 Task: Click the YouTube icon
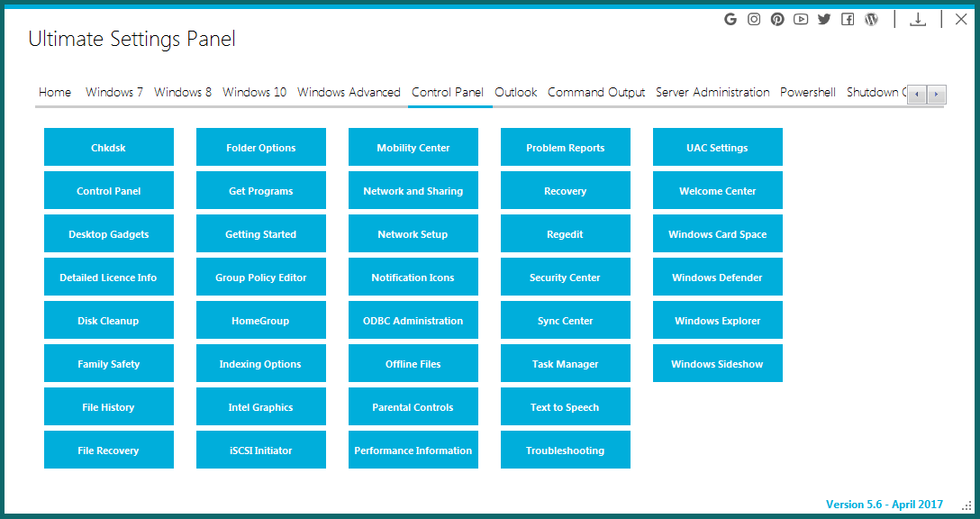coord(801,19)
